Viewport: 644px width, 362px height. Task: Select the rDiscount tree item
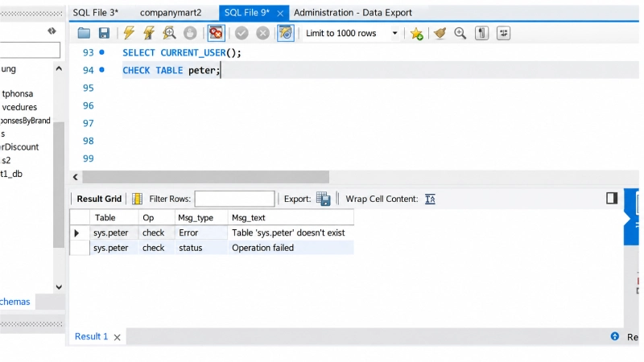click(x=19, y=147)
